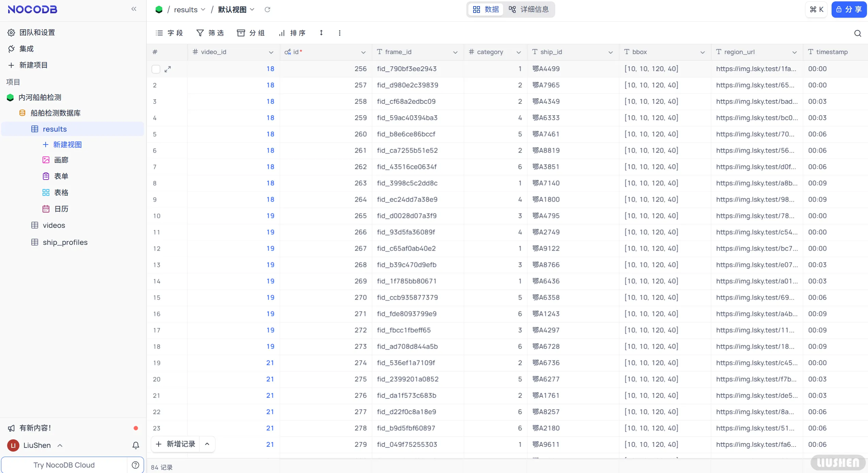Click the 分享 share button
The height and width of the screenshot is (473, 868).
point(849,10)
